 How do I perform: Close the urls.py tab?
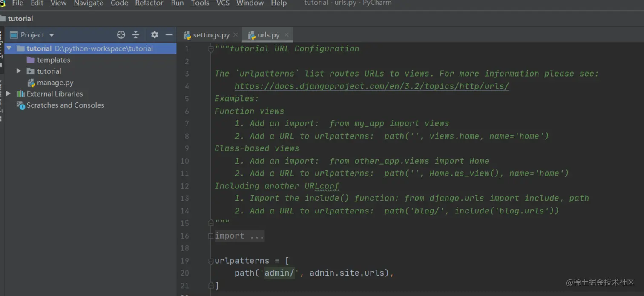pos(286,35)
